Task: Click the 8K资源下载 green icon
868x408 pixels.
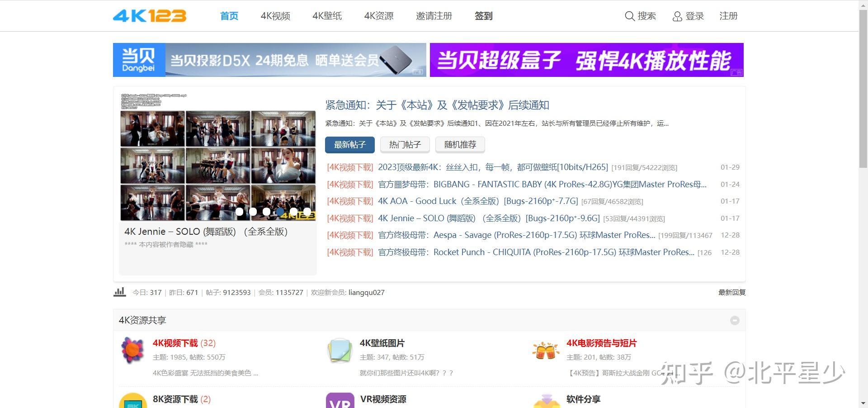Action: click(132, 402)
